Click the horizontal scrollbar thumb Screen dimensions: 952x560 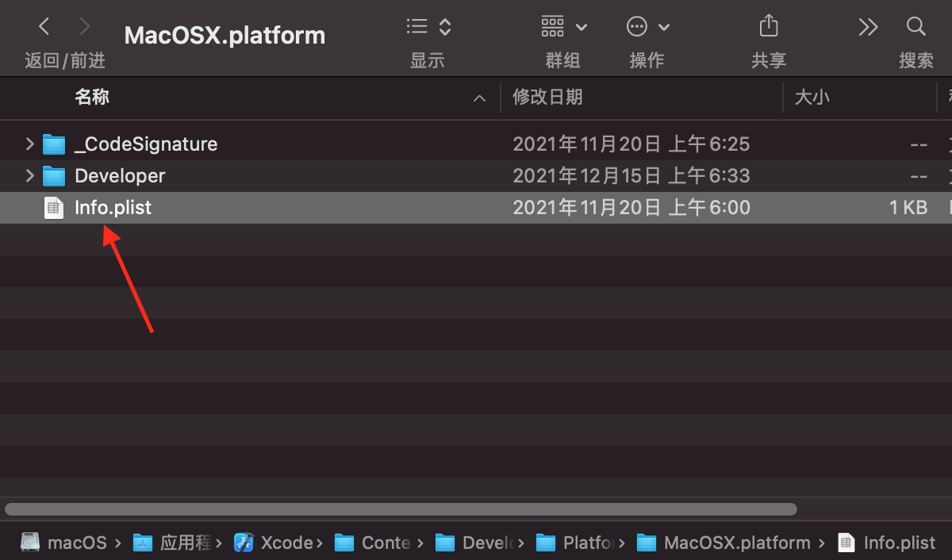click(401, 508)
